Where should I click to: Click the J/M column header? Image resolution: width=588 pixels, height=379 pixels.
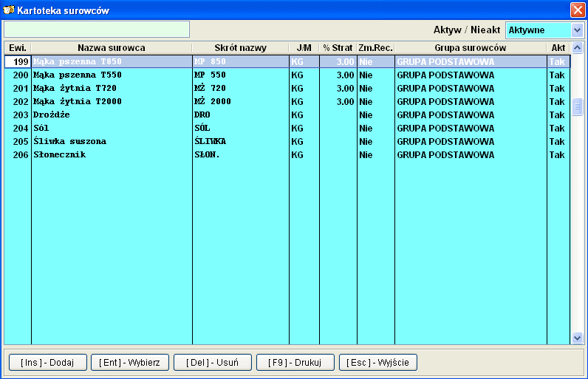(x=304, y=48)
